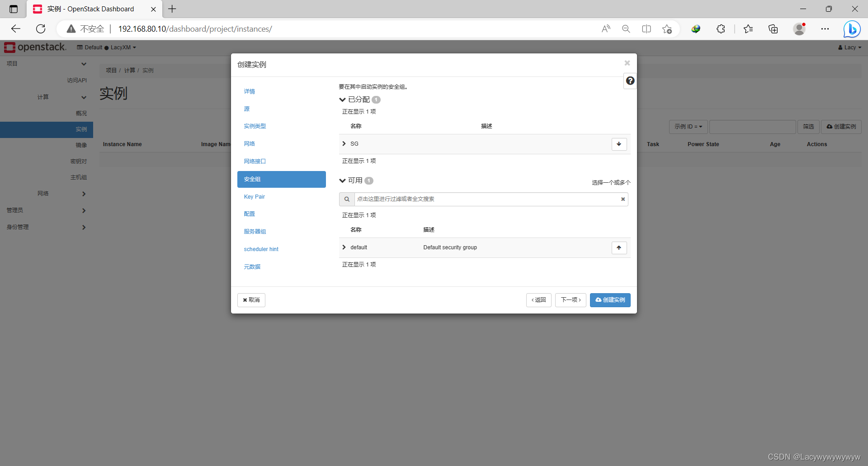Open the Lacy user account menu
Screen dimensions: 868x466
pos(849,47)
